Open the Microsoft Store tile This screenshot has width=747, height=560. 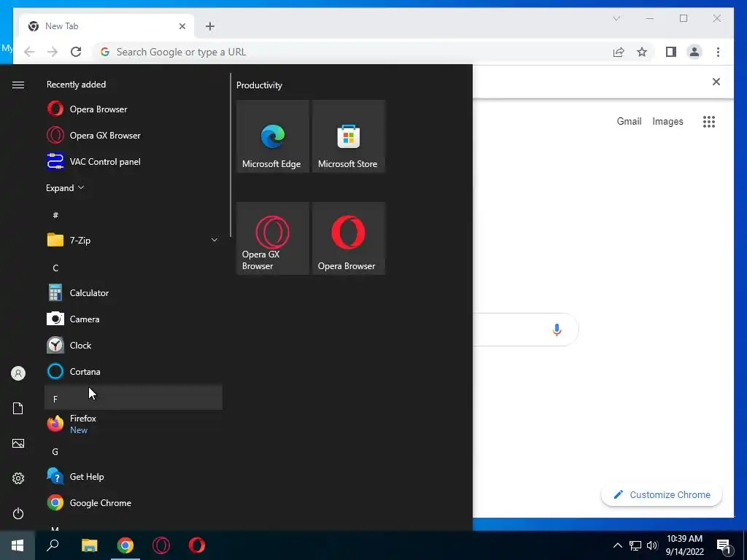click(348, 136)
